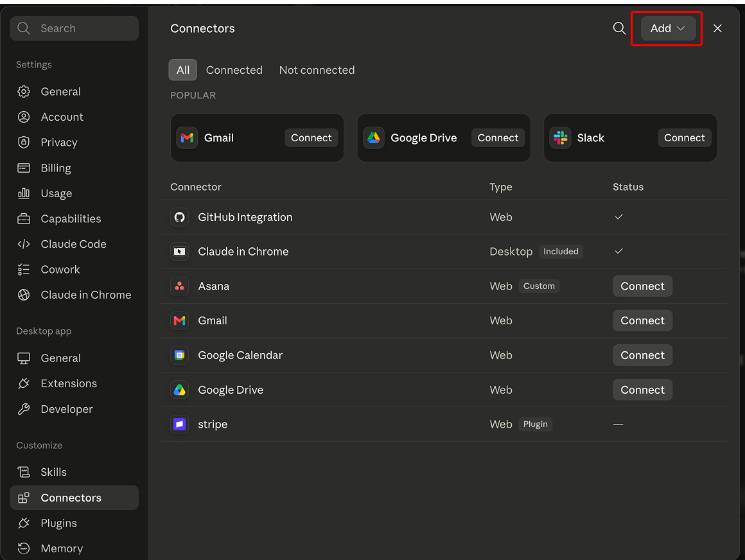
Task: Open the Add connector dropdown
Action: click(667, 28)
